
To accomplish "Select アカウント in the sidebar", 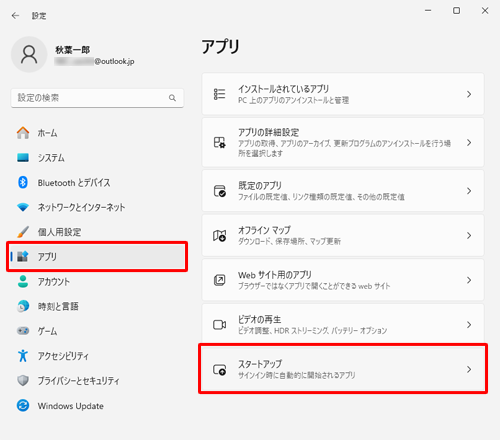I will [97, 281].
